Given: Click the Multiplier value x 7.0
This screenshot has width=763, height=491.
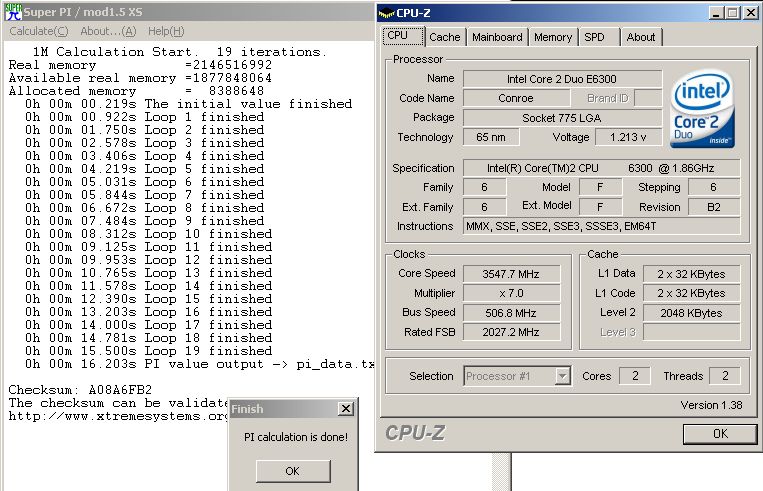Looking at the screenshot, I should click(511, 293).
